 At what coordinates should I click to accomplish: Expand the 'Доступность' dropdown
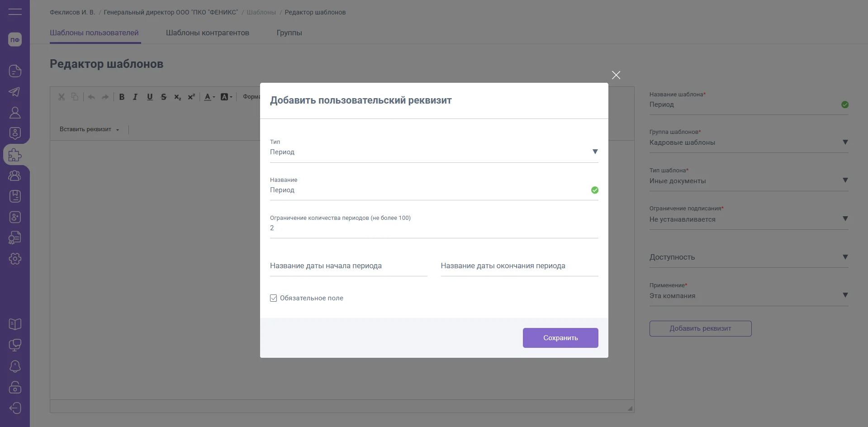tap(844, 257)
